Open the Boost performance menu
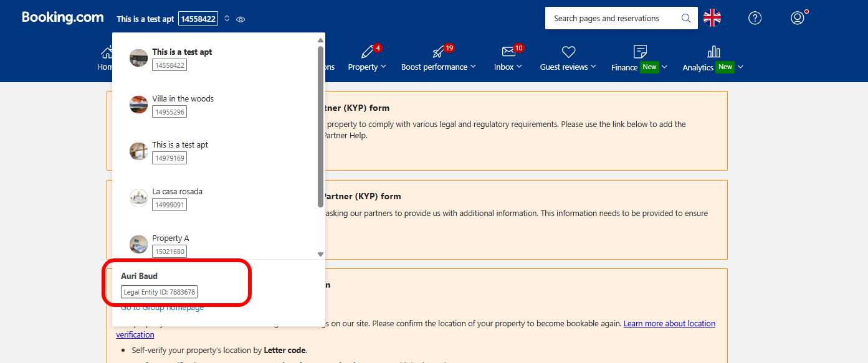 point(434,67)
